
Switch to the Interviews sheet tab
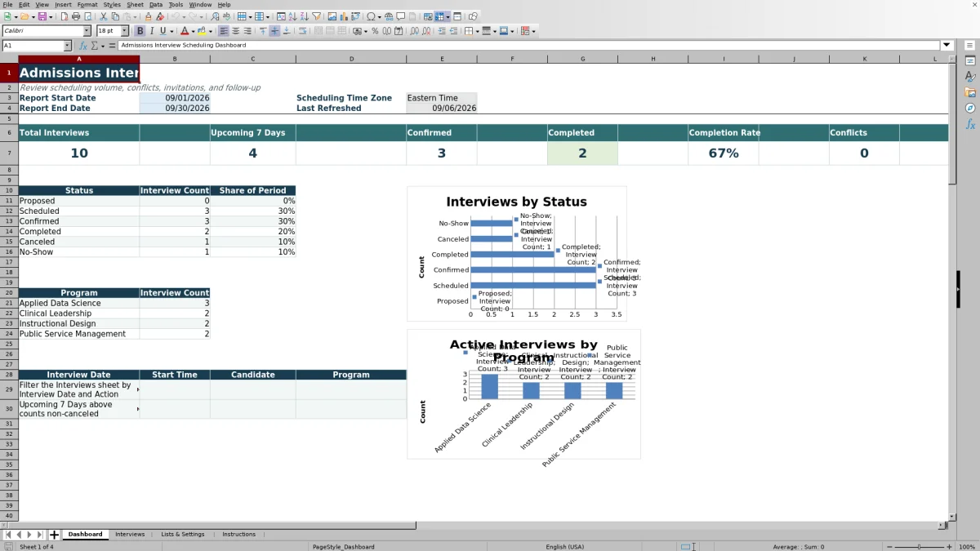coord(130,535)
